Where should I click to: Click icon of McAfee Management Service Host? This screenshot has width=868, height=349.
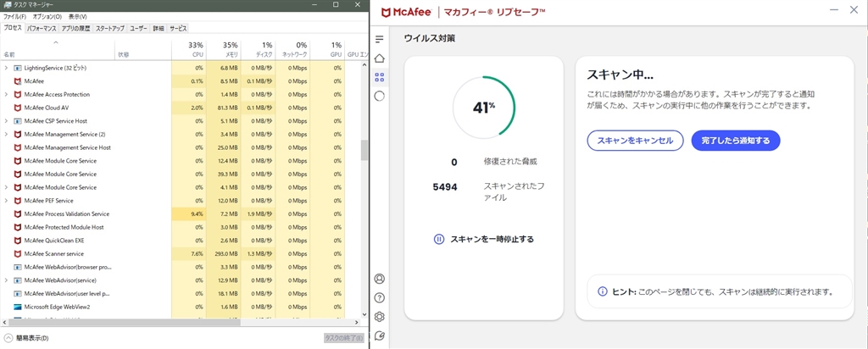click(x=17, y=147)
